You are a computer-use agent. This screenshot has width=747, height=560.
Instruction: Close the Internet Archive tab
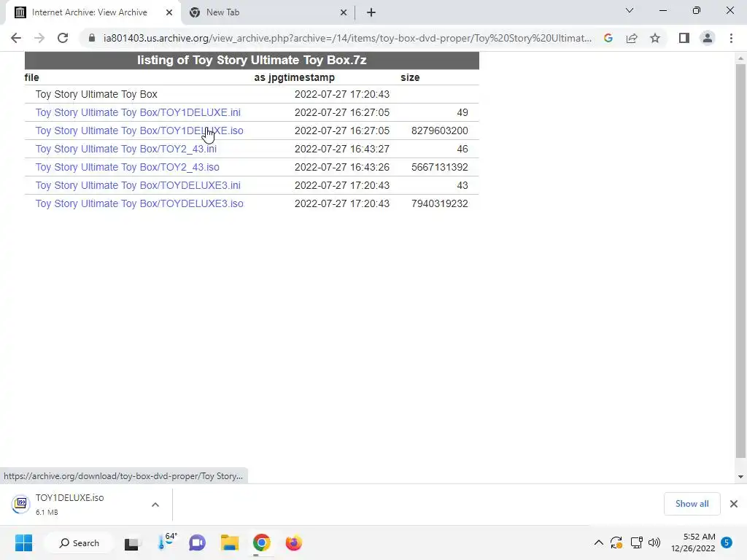(169, 12)
